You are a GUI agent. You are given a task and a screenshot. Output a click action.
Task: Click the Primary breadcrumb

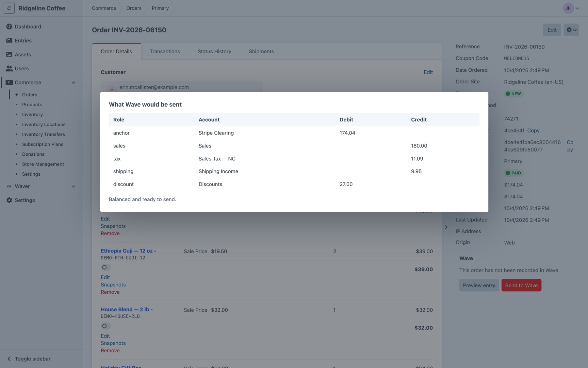(x=160, y=8)
